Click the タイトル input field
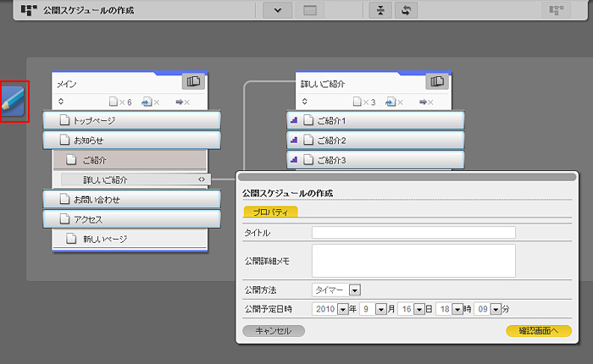Image resolution: width=593 pixels, height=364 pixels. [x=413, y=233]
